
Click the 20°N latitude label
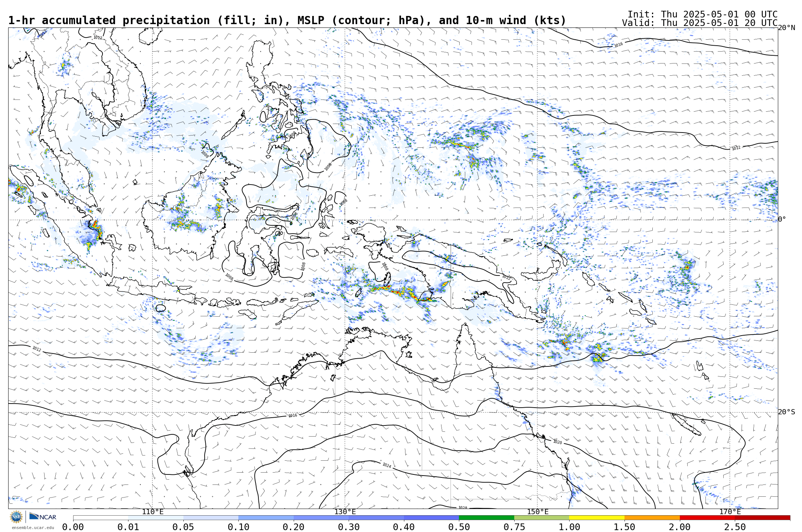click(x=786, y=28)
